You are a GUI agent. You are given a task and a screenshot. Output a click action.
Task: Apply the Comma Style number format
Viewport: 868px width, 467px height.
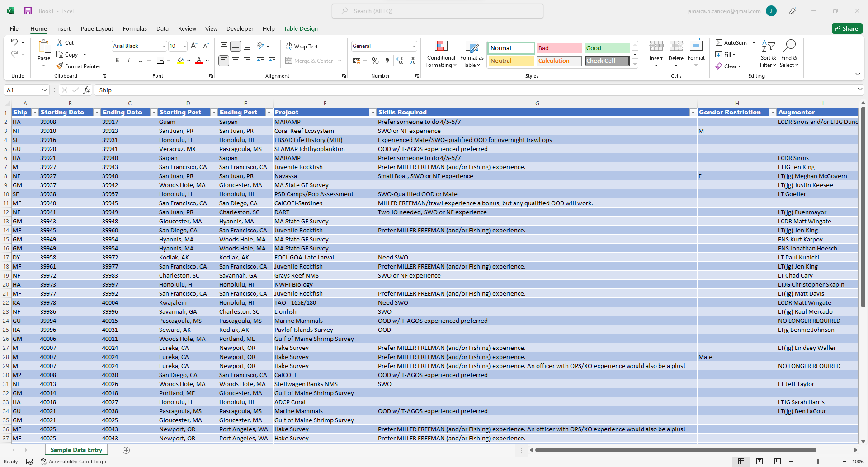click(x=387, y=61)
